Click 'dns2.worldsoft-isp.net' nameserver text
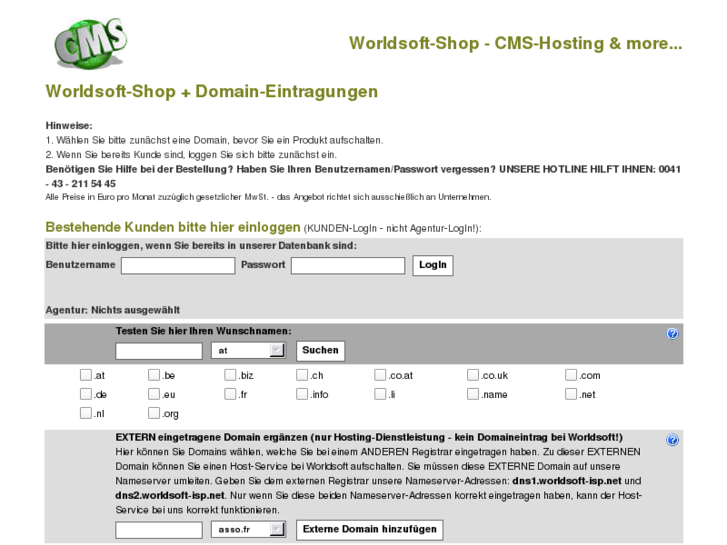 click(170, 495)
